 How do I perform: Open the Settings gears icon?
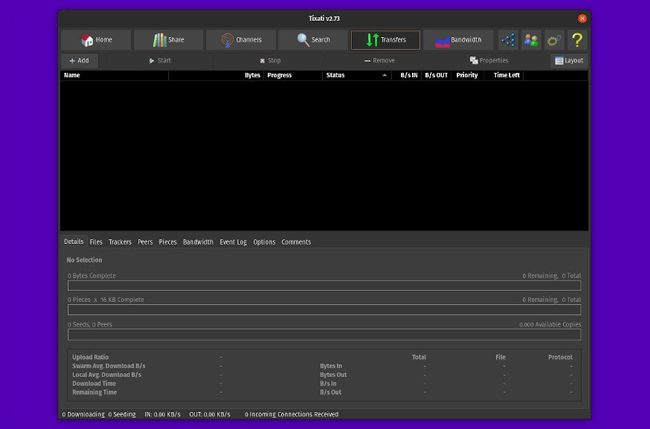point(555,40)
